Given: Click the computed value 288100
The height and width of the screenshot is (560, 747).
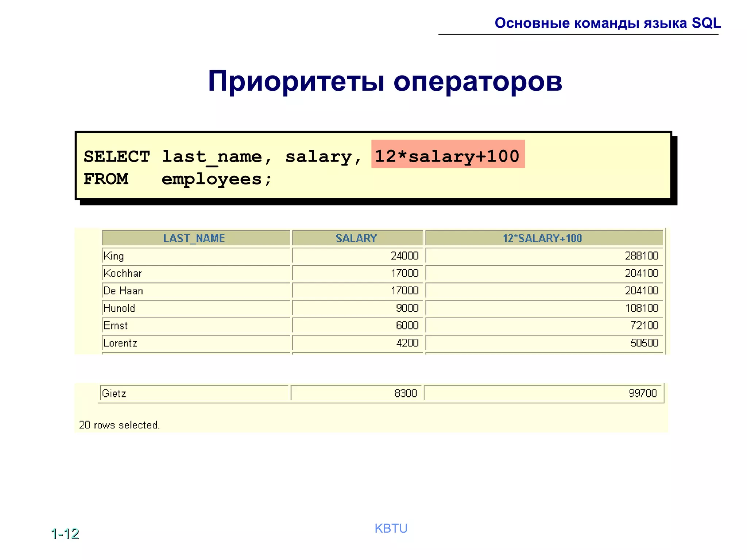Looking at the screenshot, I should click(x=642, y=256).
